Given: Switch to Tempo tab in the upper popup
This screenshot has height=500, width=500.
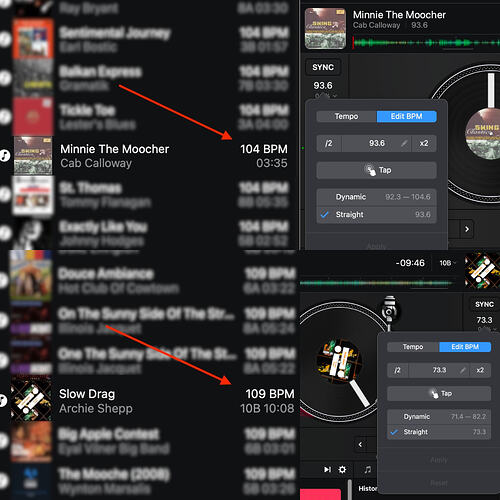Looking at the screenshot, I should (x=347, y=116).
